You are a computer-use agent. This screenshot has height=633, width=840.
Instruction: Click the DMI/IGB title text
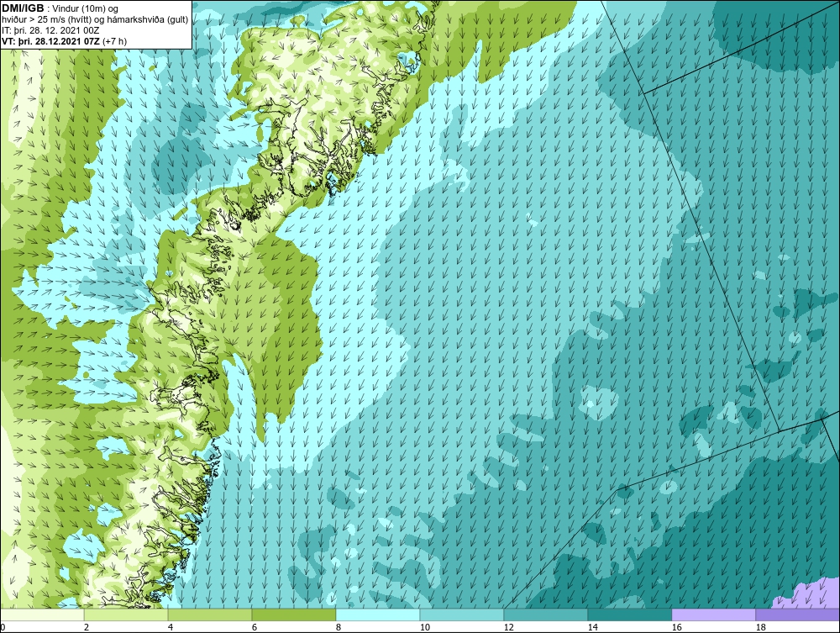point(23,8)
